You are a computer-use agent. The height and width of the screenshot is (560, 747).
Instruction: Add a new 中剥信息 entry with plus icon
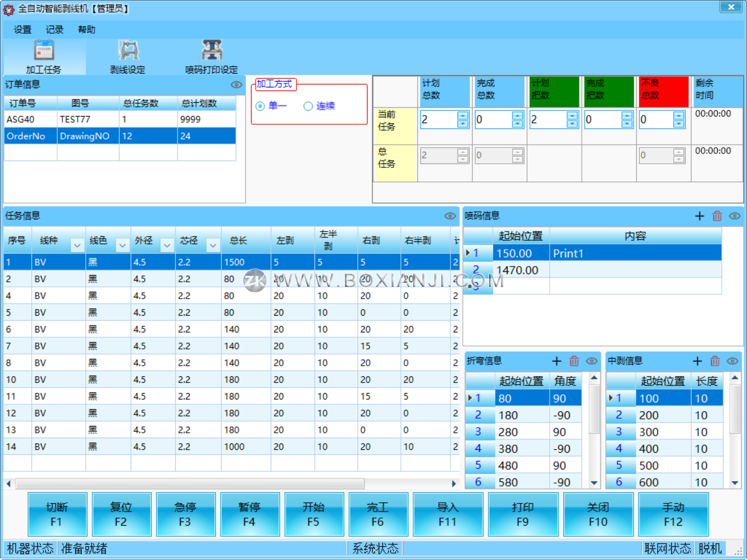pyautogui.click(x=697, y=361)
